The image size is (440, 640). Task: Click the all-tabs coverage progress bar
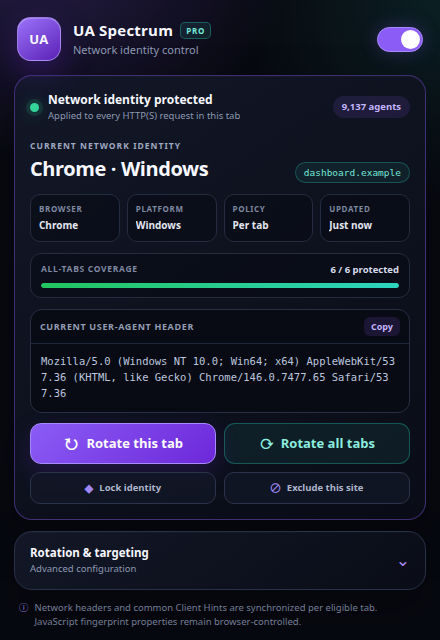[220, 286]
